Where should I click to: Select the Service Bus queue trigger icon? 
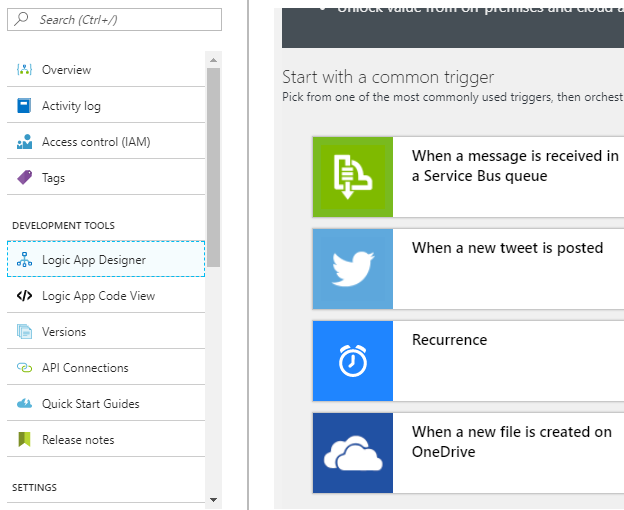353,177
